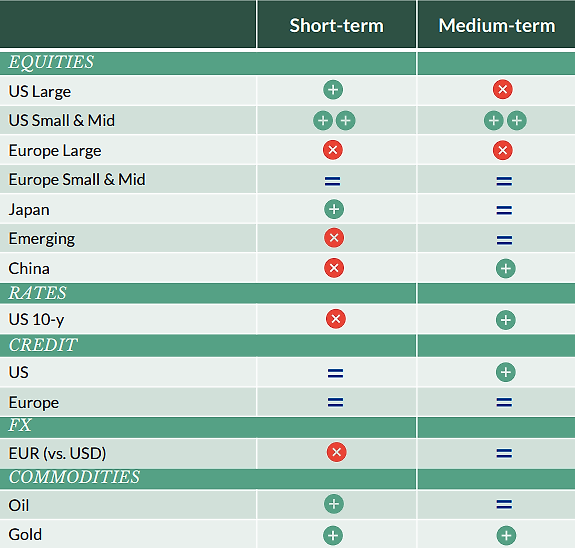575x548 pixels.
Task: Click China medium-term green plus icon
Action: 506,268
